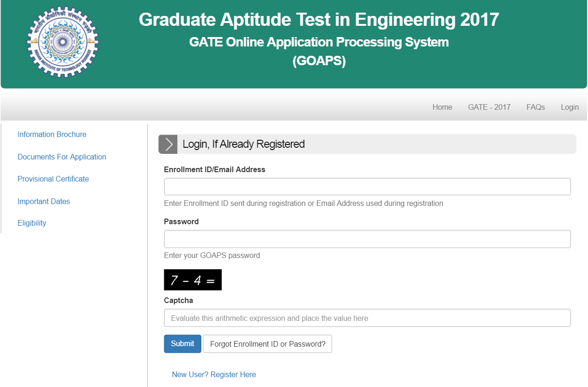Click the 'Graduate Aptitude Test in Engineering 2017' title
Screen dimensions: 588x387
point(319,20)
